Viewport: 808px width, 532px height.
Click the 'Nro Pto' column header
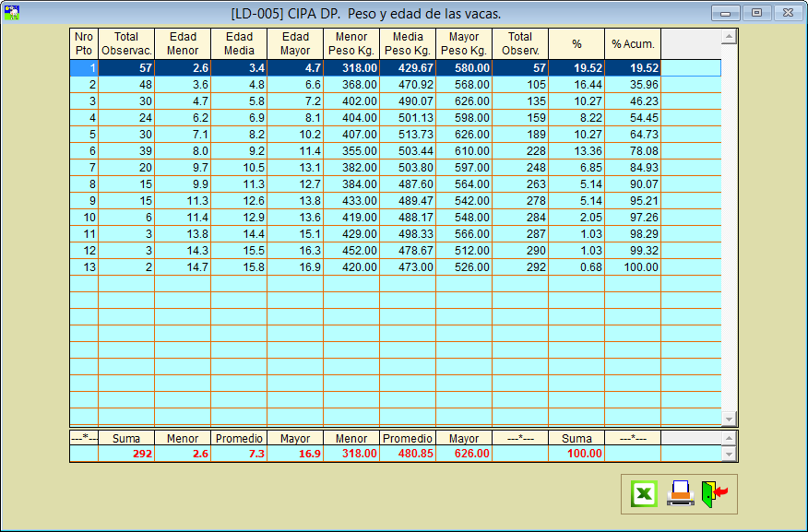[x=84, y=43]
